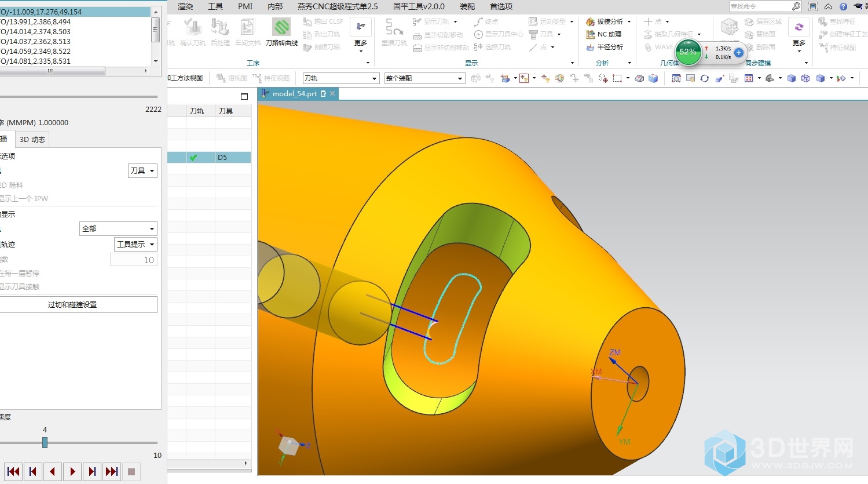Open the 拔模分析 draft analysis tool
This screenshot has width=868, height=484.
tap(605, 21)
